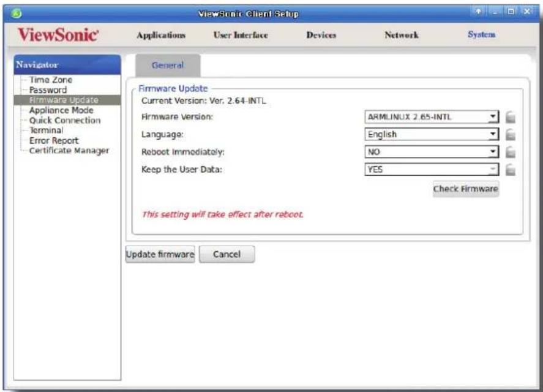Select Time Zone in Navigator

point(51,80)
